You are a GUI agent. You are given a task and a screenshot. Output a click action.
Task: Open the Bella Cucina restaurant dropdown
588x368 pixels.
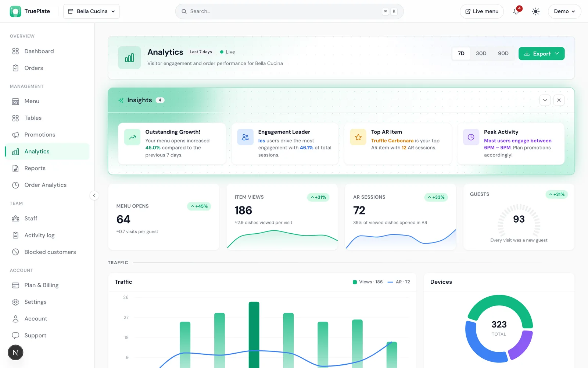pyautogui.click(x=92, y=11)
